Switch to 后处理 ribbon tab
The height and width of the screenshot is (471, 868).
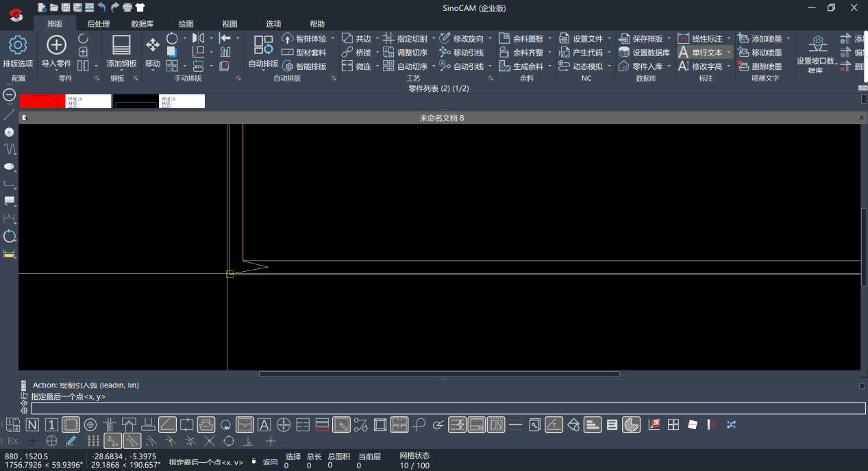[x=99, y=24]
